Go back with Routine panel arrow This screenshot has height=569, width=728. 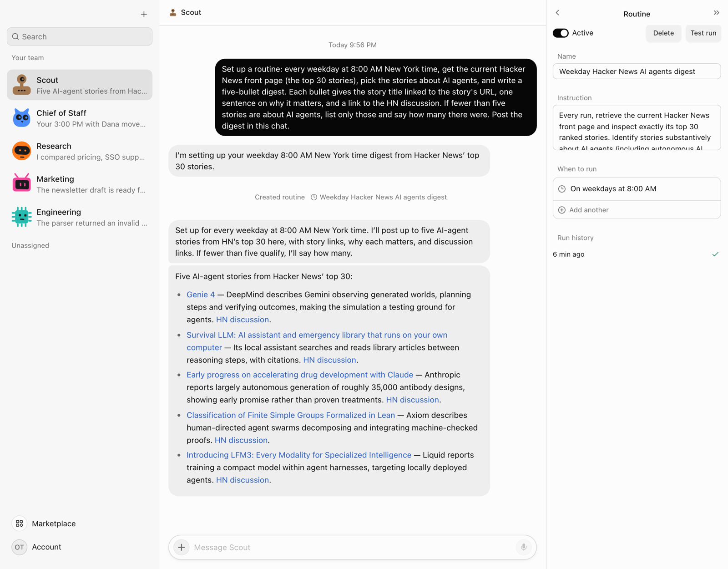[x=557, y=13]
